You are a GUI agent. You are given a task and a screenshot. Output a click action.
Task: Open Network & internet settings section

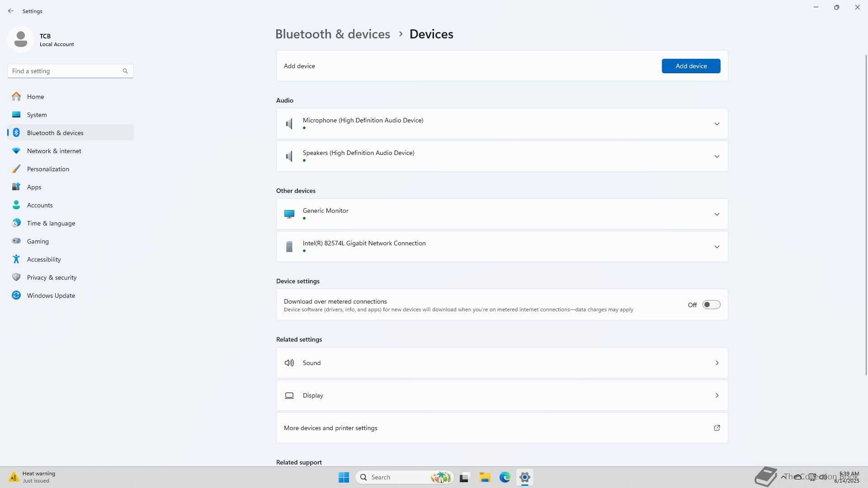click(x=54, y=151)
